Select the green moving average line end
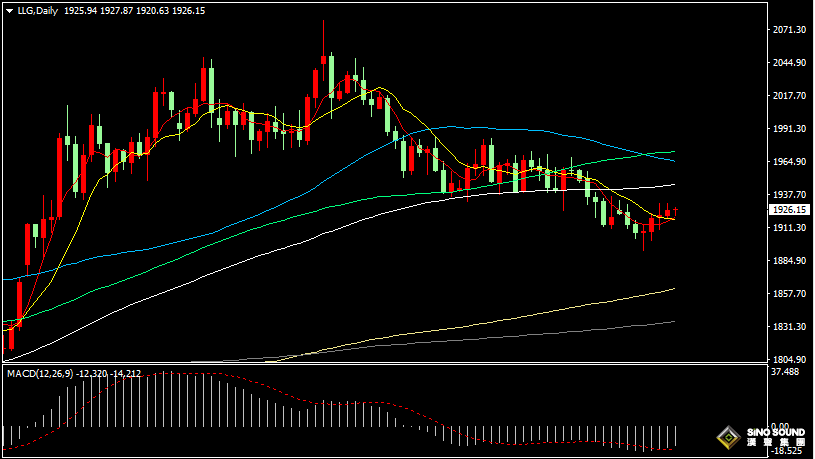 (672, 152)
